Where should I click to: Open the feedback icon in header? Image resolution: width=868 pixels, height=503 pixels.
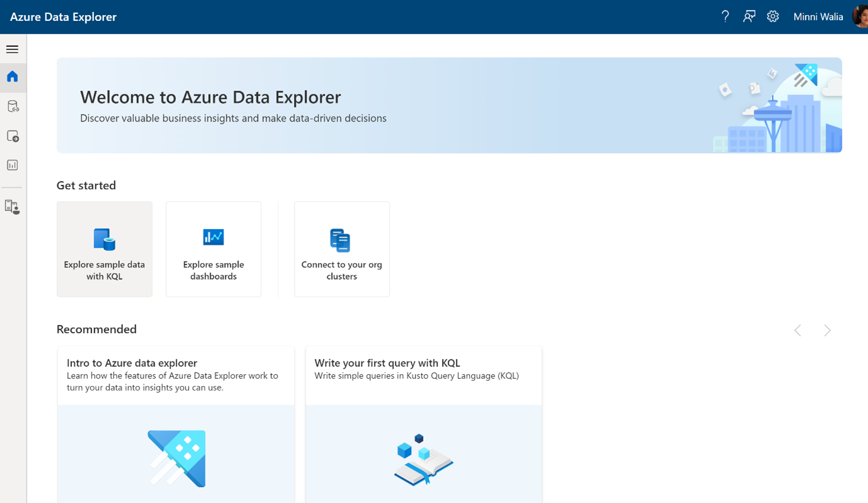[749, 17]
